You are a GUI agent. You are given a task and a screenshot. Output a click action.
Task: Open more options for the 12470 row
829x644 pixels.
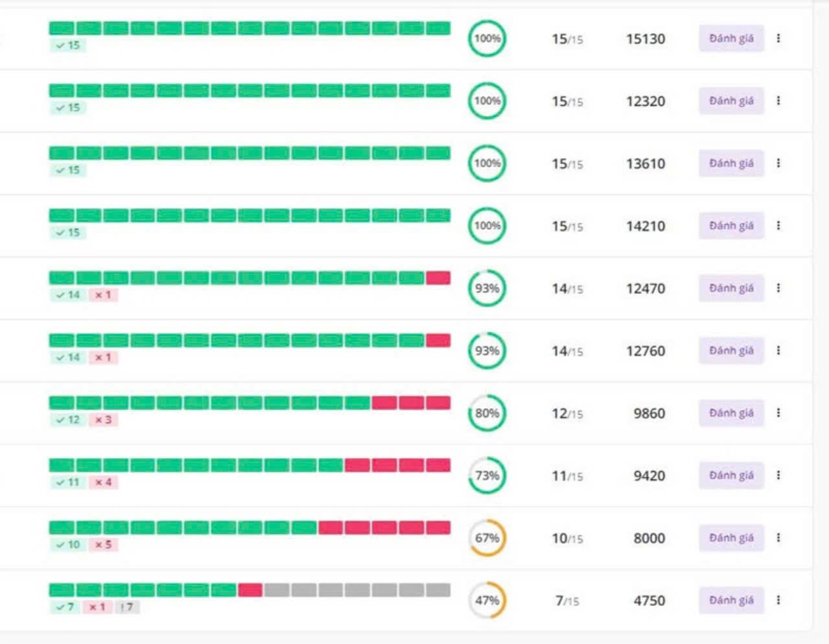778,288
